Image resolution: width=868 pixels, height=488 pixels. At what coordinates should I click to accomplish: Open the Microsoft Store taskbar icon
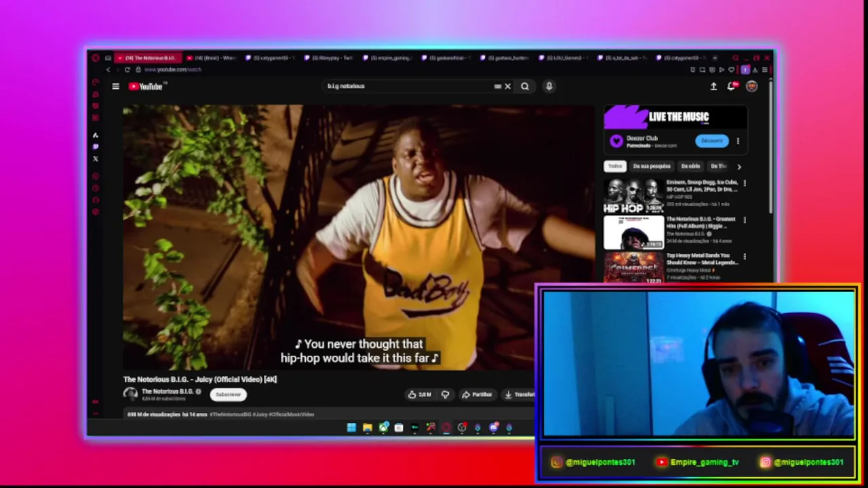coord(399,428)
